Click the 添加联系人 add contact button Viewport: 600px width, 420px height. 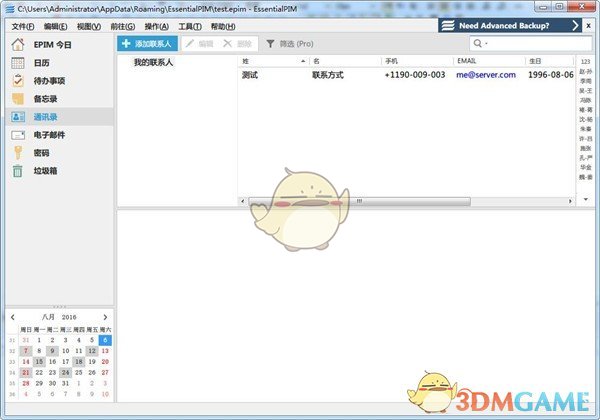point(147,44)
